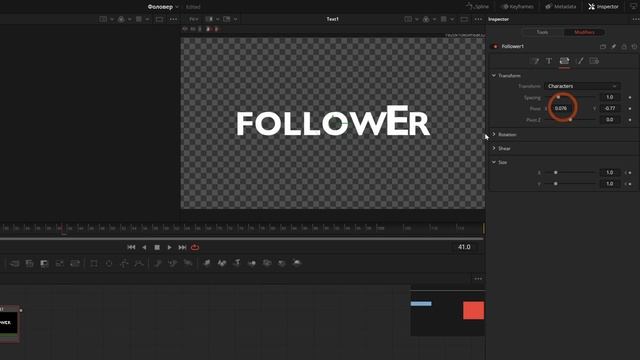The width and height of the screenshot is (640, 360).
Task: Play the composition in reverse
Action: click(144, 247)
